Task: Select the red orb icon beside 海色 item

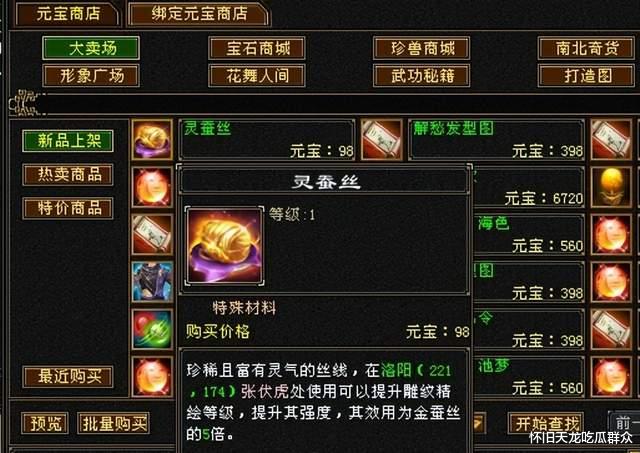Action: [x=611, y=234]
